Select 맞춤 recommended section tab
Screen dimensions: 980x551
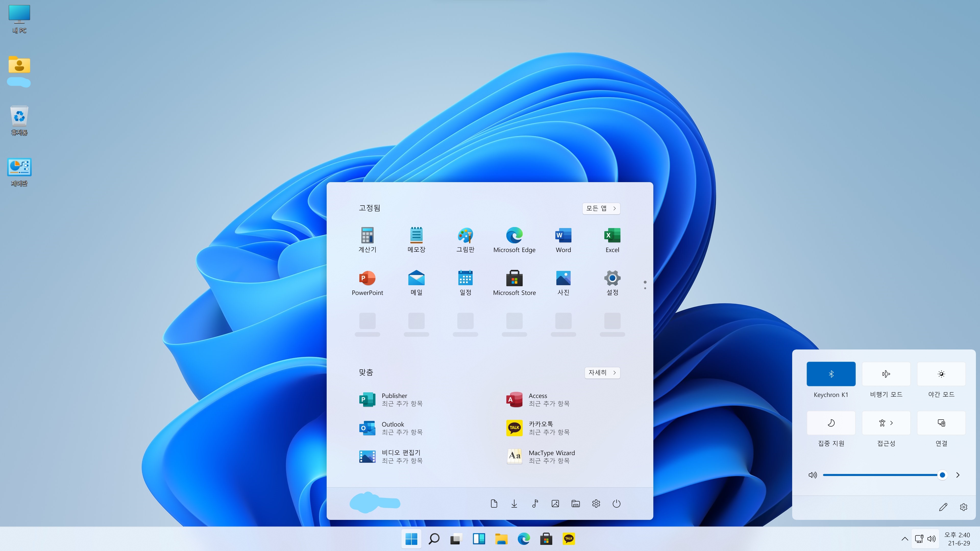point(366,372)
